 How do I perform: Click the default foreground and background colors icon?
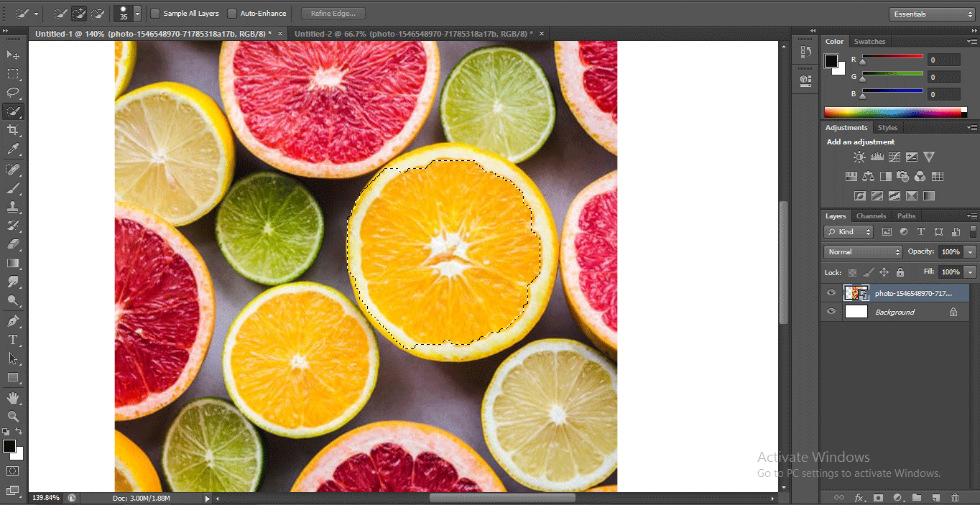[x=6, y=431]
